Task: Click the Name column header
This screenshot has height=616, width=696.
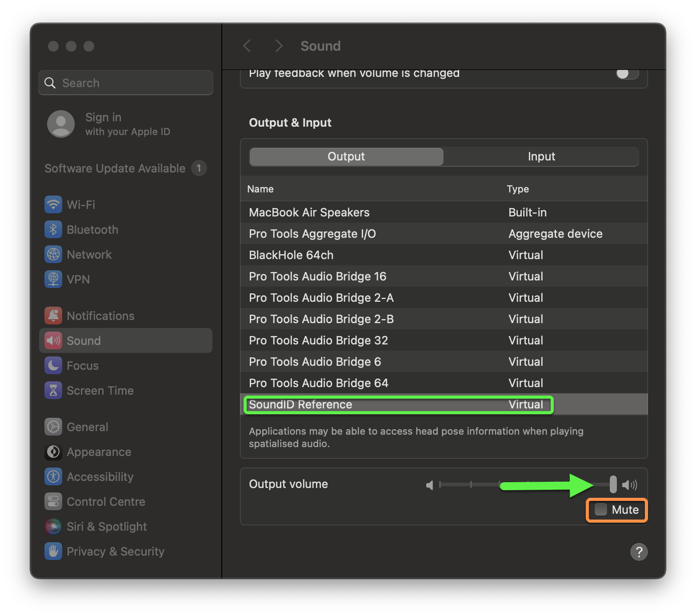Action: pos(260,189)
